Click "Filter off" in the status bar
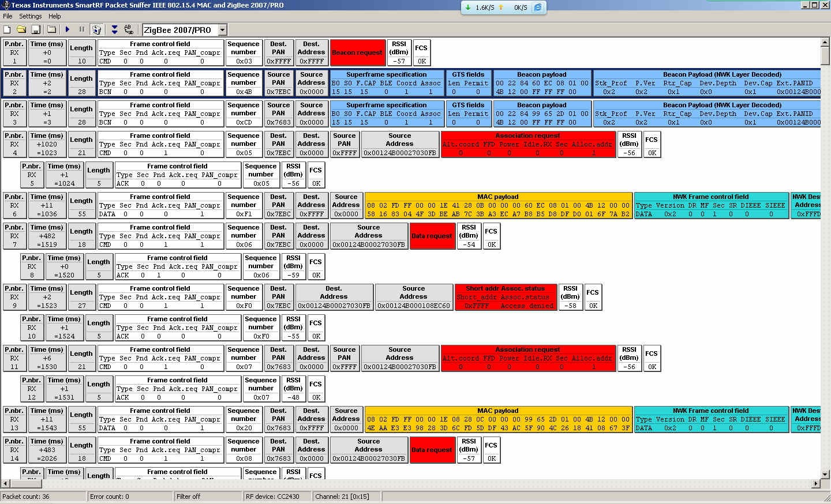The height and width of the screenshot is (504, 831). click(x=189, y=497)
